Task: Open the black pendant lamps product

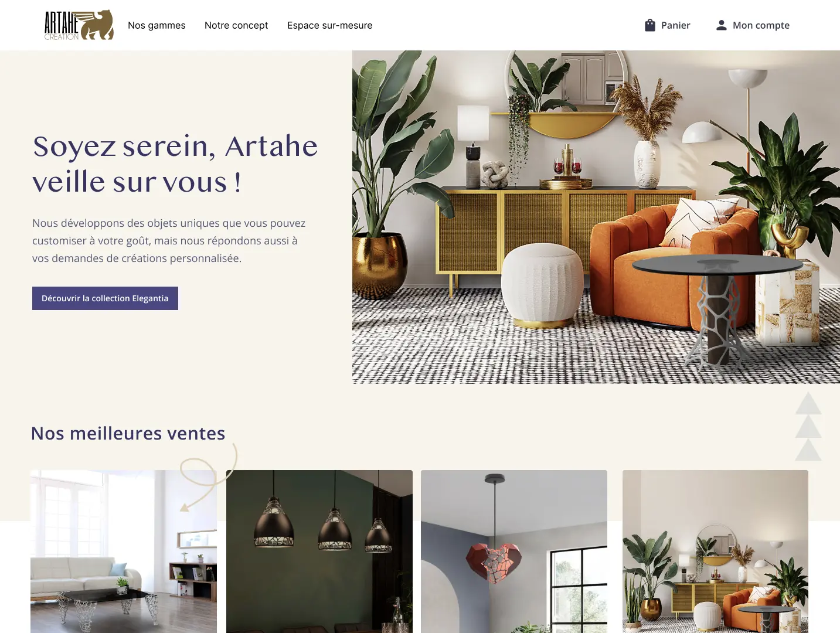Action: coord(319,552)
